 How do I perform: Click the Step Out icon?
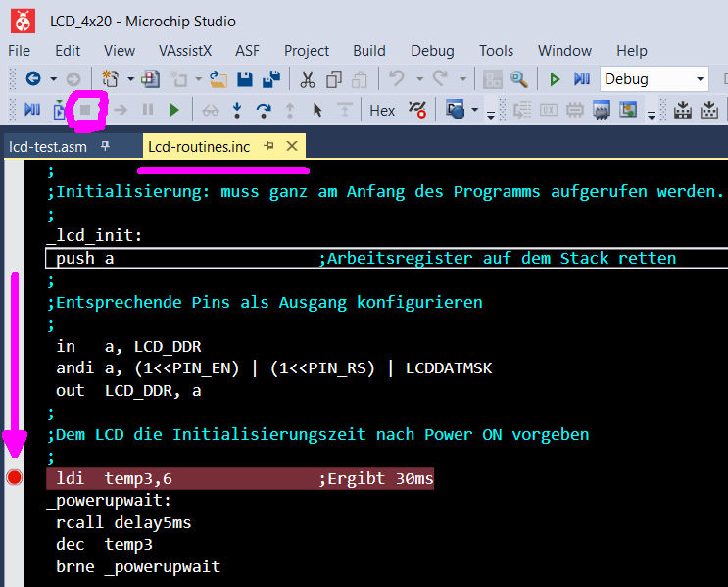click(x=290, y=110)
